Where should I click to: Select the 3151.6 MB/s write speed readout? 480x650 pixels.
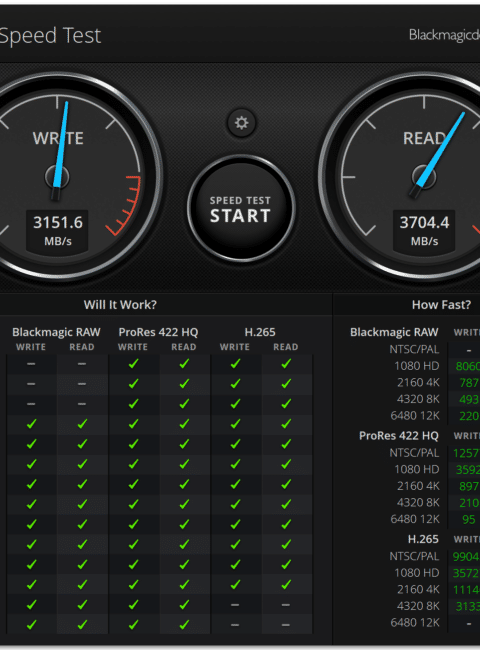58,230
